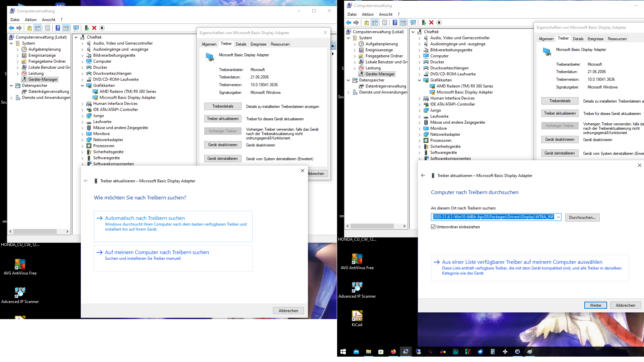Click Treiberdetails button in left properties dialog
The height and width of the screenshot is (362, 644).
click(223, 106)
